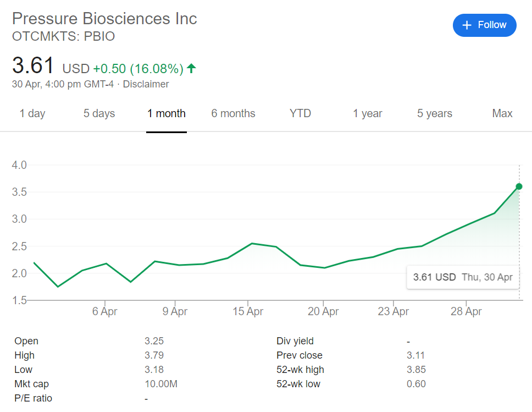The height and width of the screenshot is (412, 532).
Task: Click the plus icon in Follow button
Action: 467,25
